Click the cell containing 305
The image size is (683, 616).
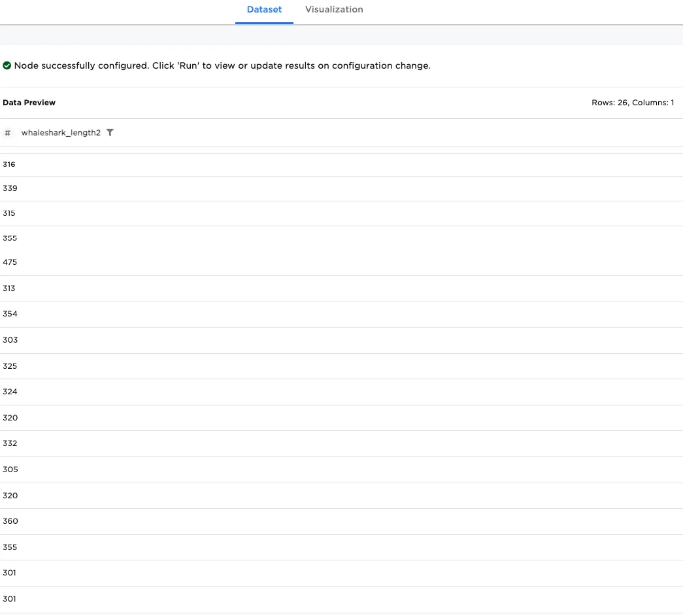[10, 470]
